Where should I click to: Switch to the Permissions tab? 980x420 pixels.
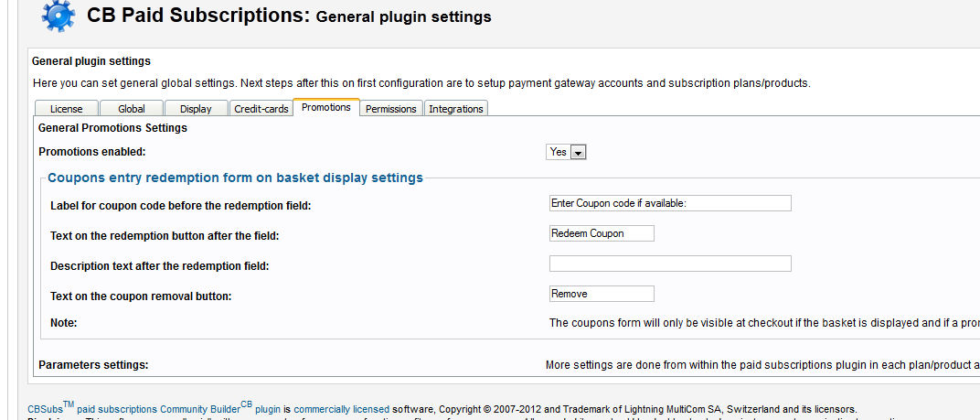click(x=390, y=108)
